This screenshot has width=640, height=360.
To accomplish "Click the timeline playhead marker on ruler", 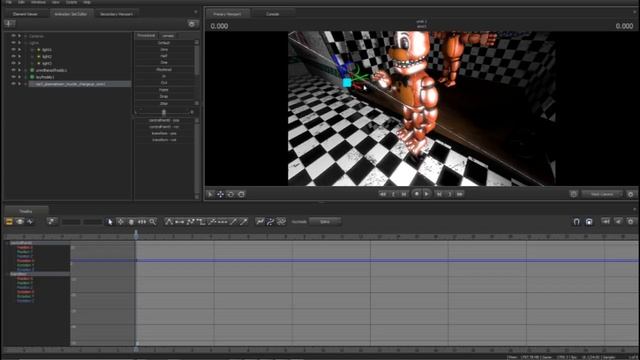I will pyautogui.click(x=136, y=235).
